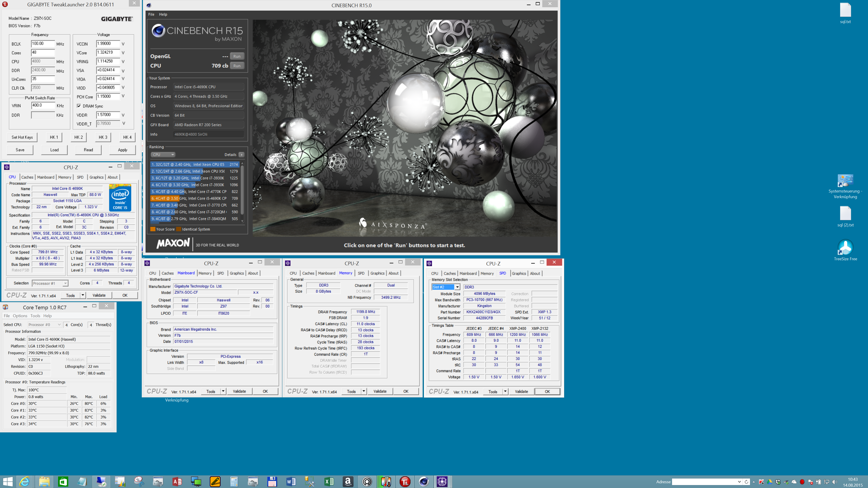Screen dimensions: 868x488
Task: Click Load button in TweakLauncher
Action: click(54, 150)
